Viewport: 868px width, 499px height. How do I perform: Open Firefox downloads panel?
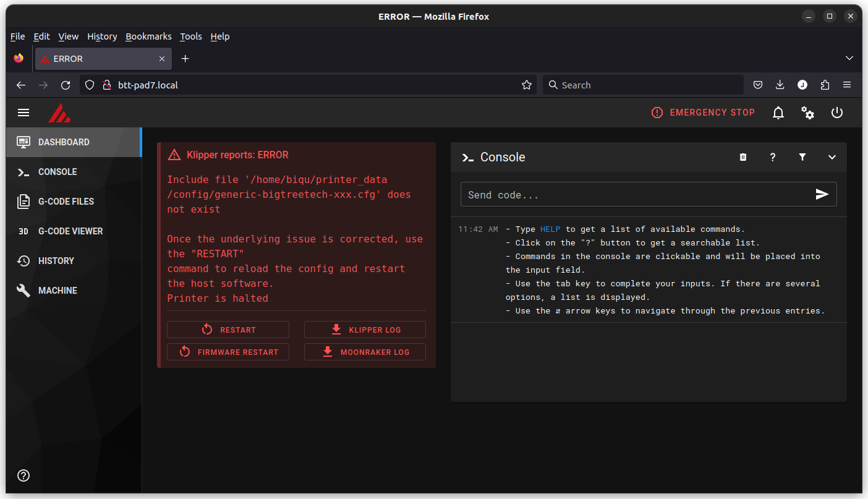(780, 85)
